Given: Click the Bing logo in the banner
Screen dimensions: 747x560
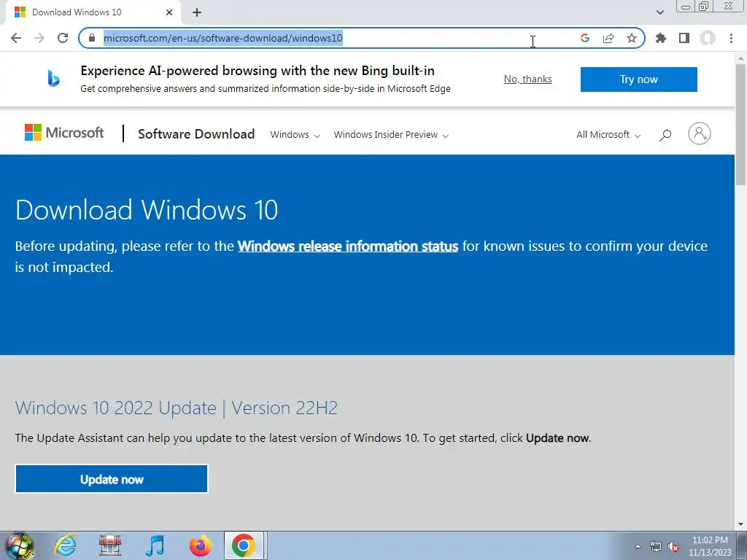Looking at the screenshot, I should (x=53, y=78).
